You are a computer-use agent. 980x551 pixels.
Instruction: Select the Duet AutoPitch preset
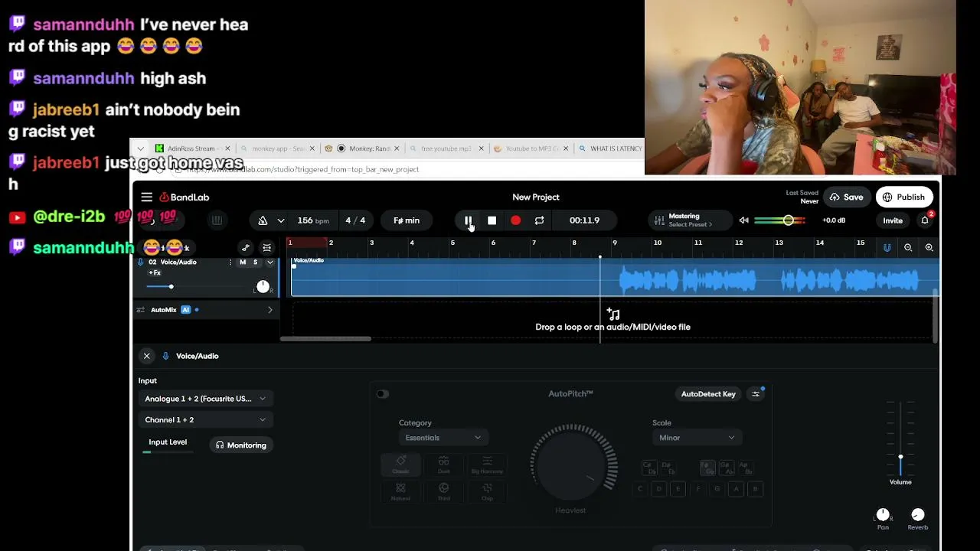point(443,465)
